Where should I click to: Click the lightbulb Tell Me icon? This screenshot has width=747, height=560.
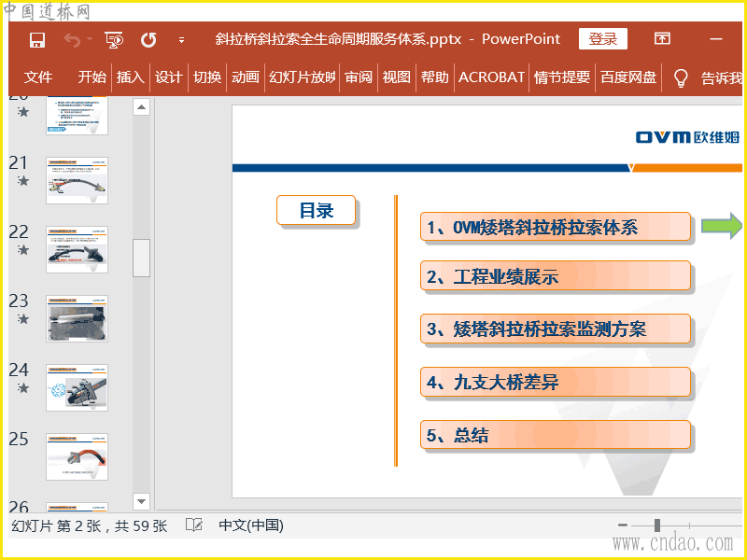[x=681, y=77]
